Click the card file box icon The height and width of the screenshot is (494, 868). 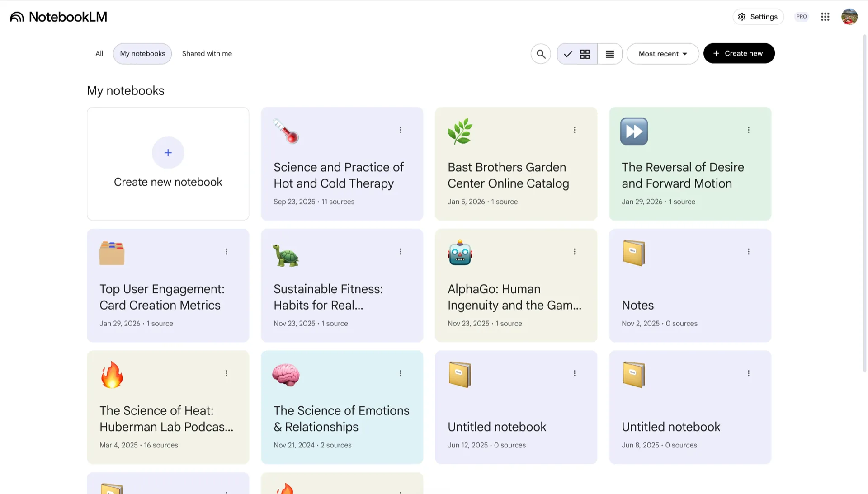coord(112,253)
